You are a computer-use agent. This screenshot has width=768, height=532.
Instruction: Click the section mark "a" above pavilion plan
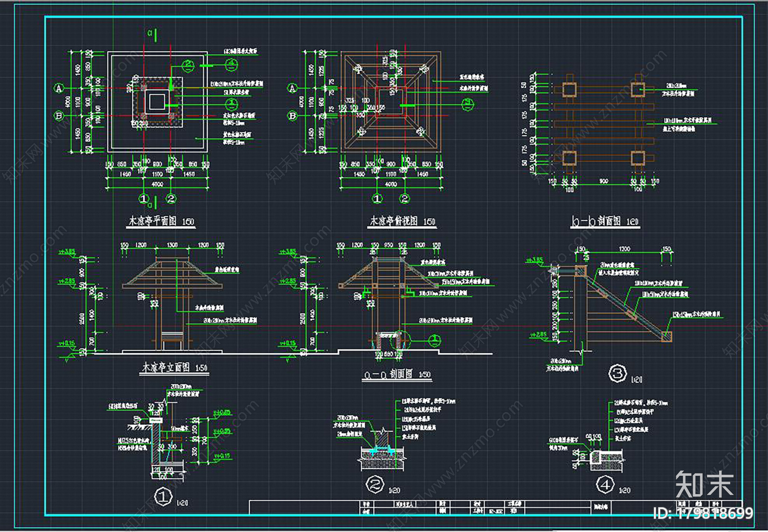click(150, 33)
